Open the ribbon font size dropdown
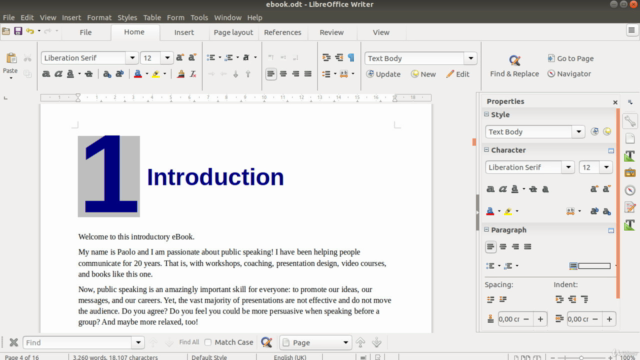The image size is (640, 360). (x=167, y=58)
